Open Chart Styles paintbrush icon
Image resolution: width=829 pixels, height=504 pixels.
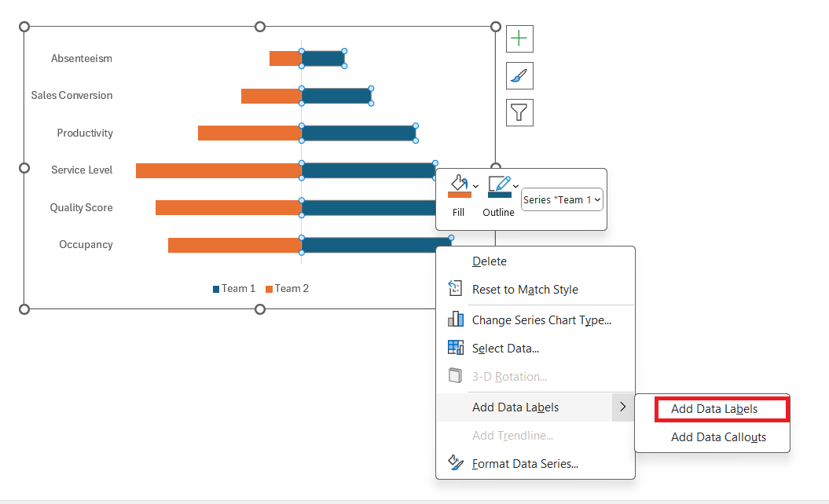519,75
